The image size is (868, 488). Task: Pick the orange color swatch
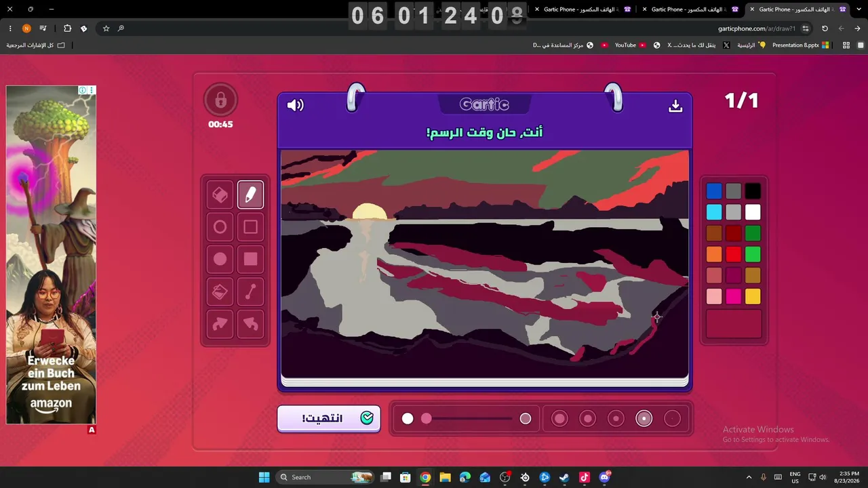[x=714, y=254]
